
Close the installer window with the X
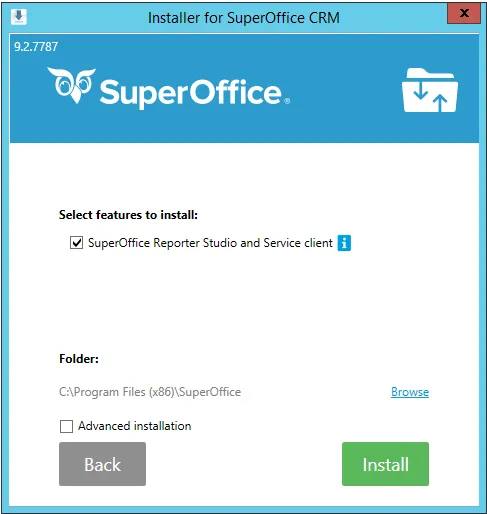pyautogui.click(x=464, y=13)
